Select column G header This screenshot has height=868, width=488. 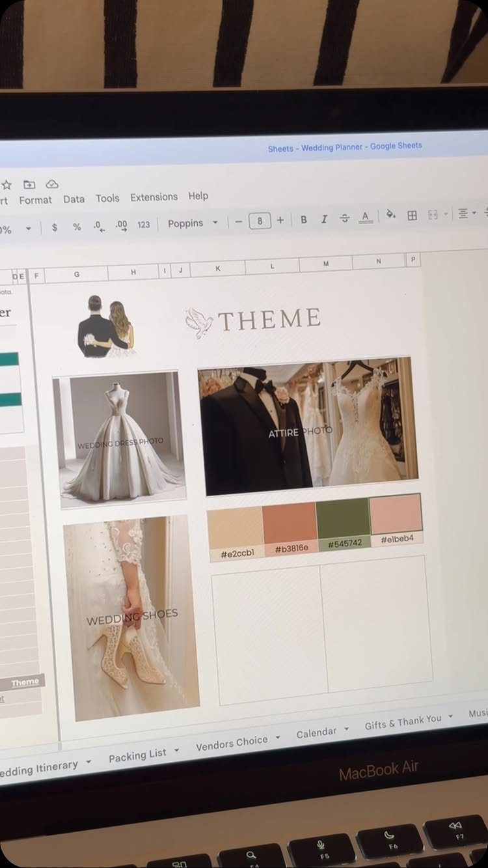point(77,274)
